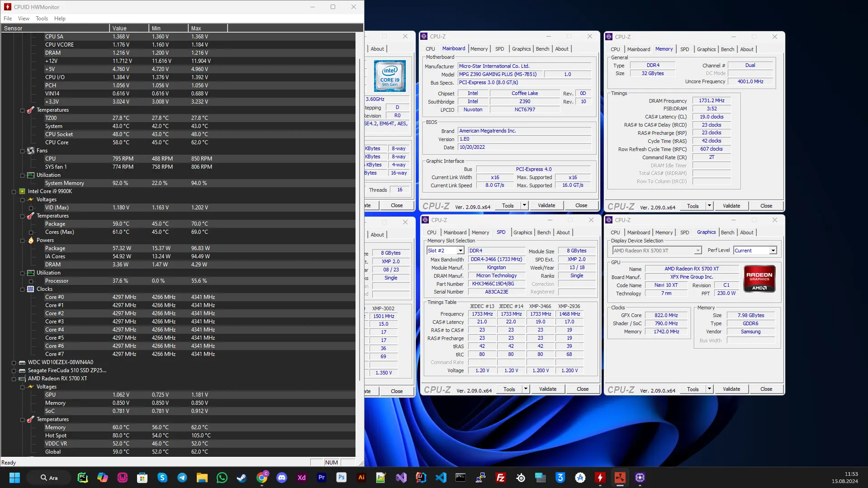This screenshot has width=868, height=488.
Task: Switch to HWMonitor via its taskbar icon
Action: (x=600, y=478)
